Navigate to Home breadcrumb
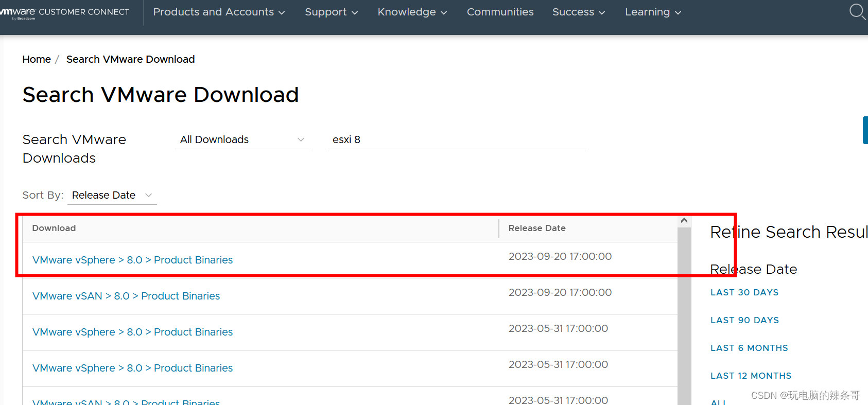 point(37,59)
